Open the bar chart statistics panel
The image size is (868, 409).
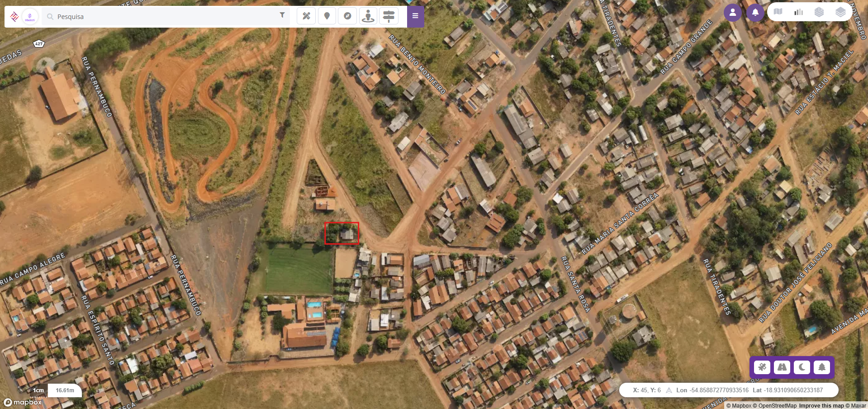click(799, 12)
